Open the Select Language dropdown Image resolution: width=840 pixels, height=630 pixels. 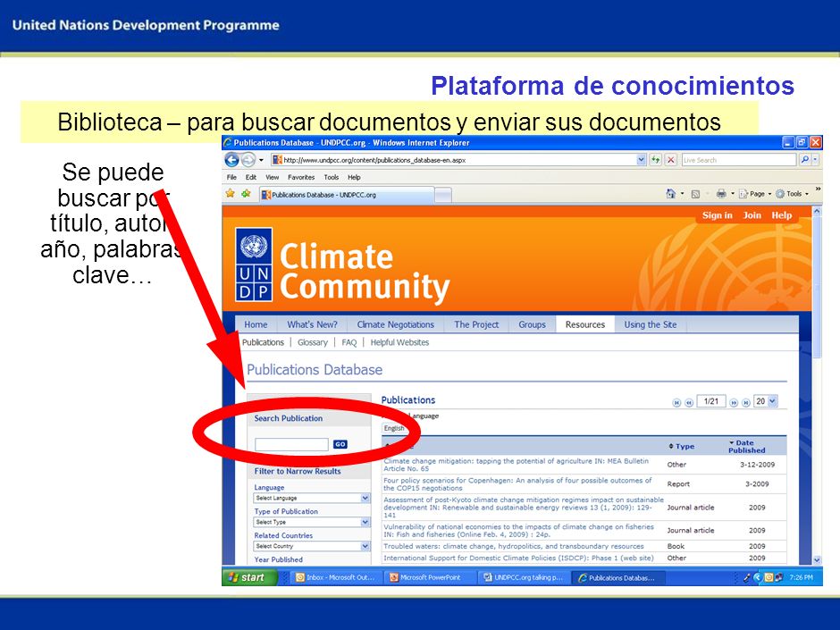[x=312, y=499]
